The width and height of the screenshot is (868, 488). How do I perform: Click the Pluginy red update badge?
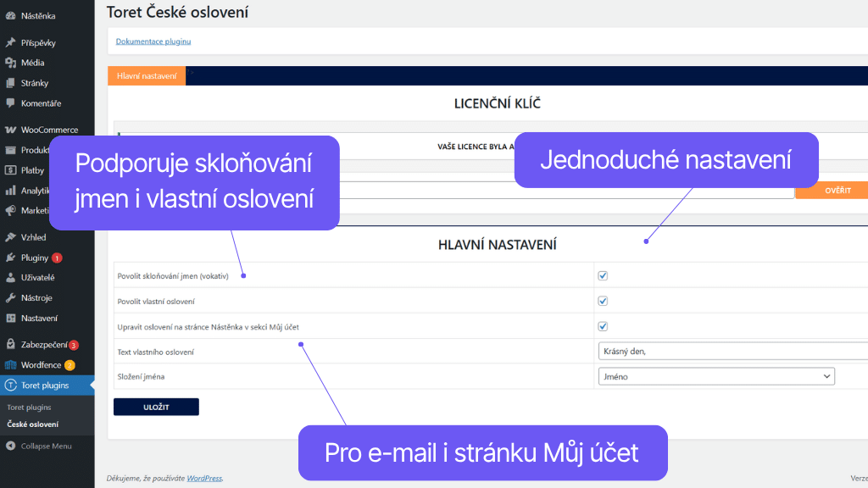(x=57, y=258)
